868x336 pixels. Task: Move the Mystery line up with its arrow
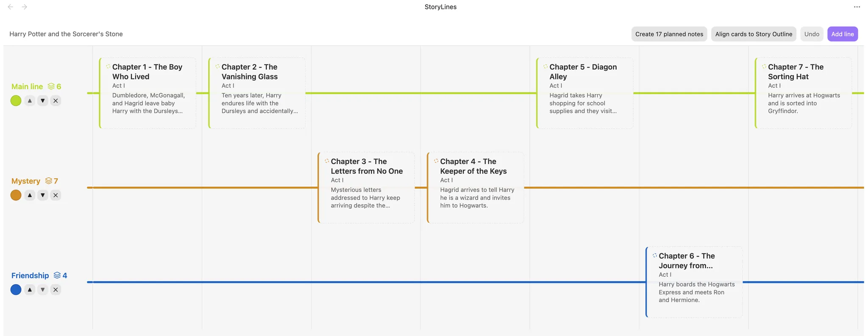tap(30, 195)
